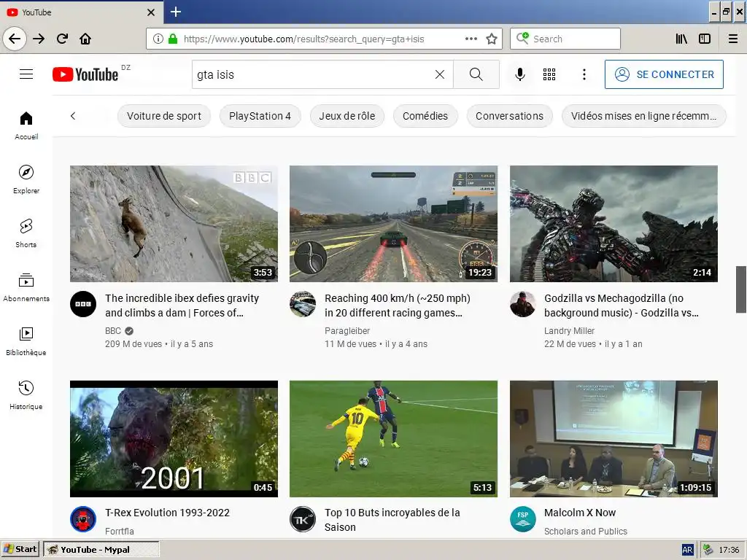Screen dimensions: 747x560
Task: Click the AR language indicator in tray
Action: pos(687,550)
